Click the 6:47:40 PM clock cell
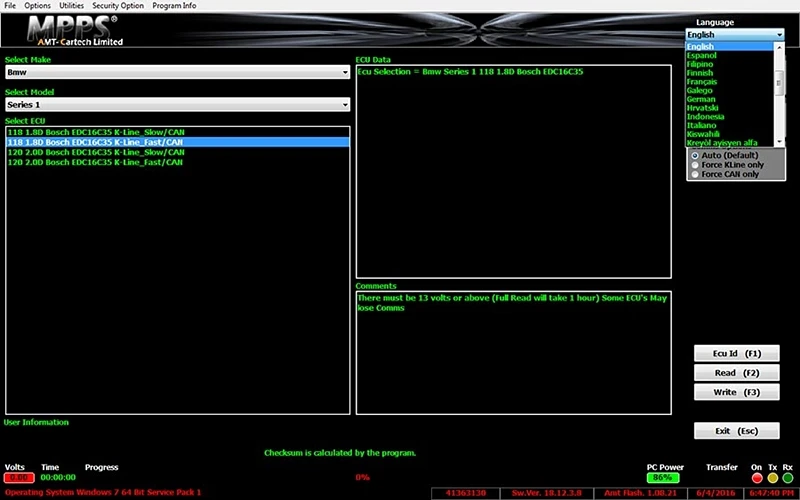 pyautogui.click(x=771, y=493)
